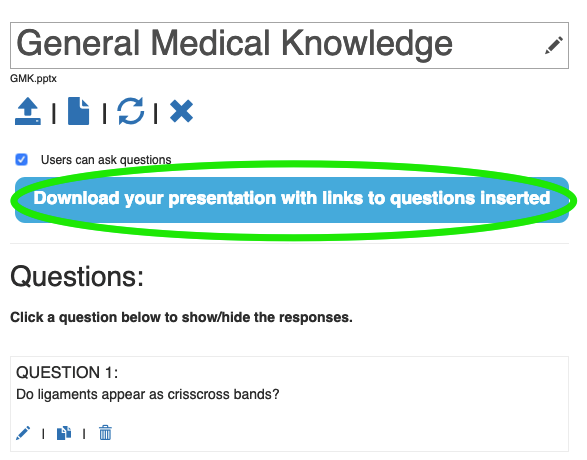Screen dimensions: 587x460
Task: Click the GMK.pptx file name
Action: tap(33, 79)
